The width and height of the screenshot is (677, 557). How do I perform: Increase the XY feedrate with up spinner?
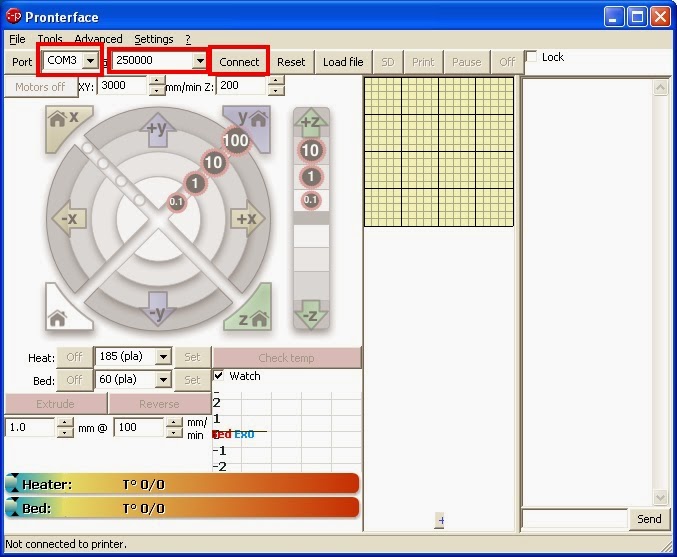(x=157, y=81)
